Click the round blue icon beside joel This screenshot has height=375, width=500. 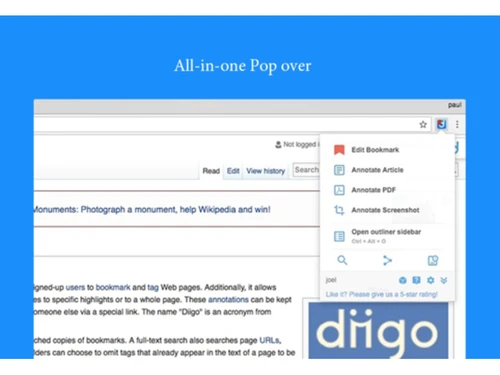[403, 280]
